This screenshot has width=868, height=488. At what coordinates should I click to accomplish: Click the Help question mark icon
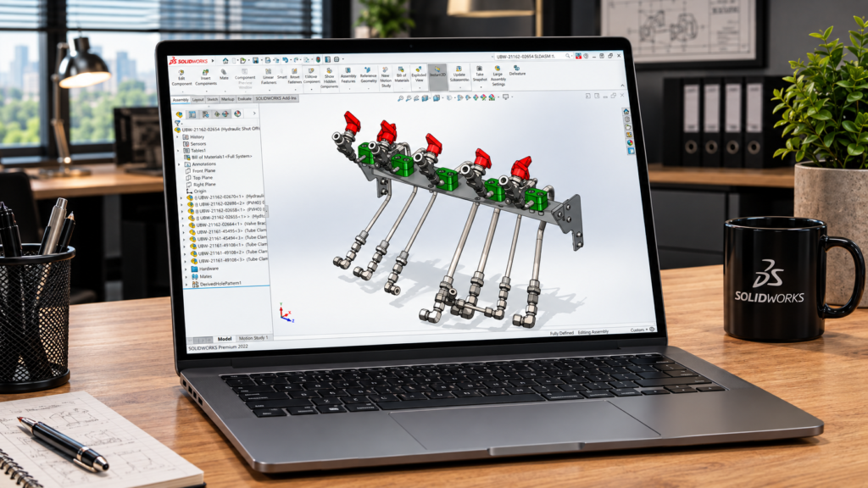tap(586, 56)
